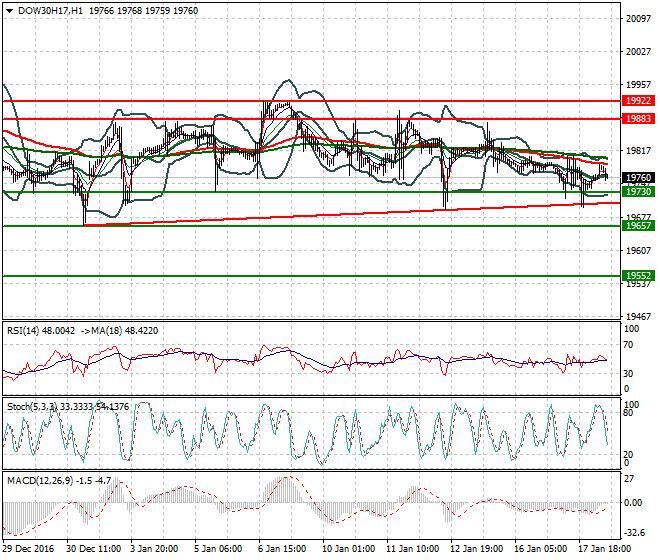The height and width of the screenshot is (560, 660).
Task: Click the MACD scale value 27
Action: (x=628, y=479)
